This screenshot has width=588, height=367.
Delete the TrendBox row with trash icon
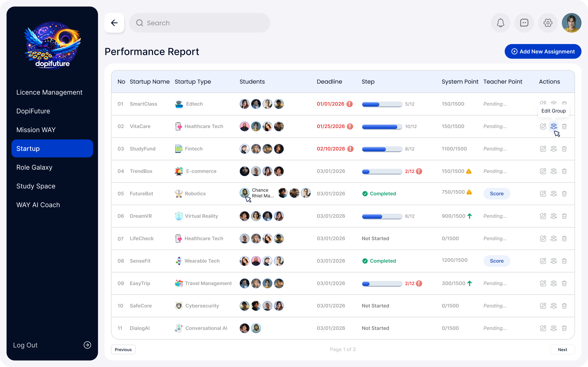564,171
